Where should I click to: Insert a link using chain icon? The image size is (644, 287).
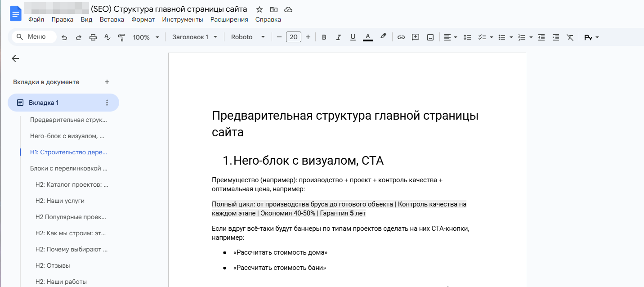[x=401, y=37]
